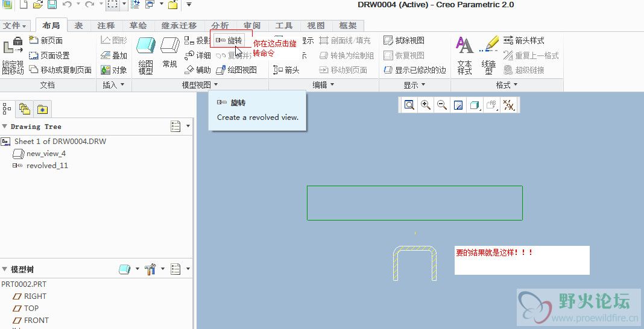Click the Detailed view (详细) command

point(198,55)
